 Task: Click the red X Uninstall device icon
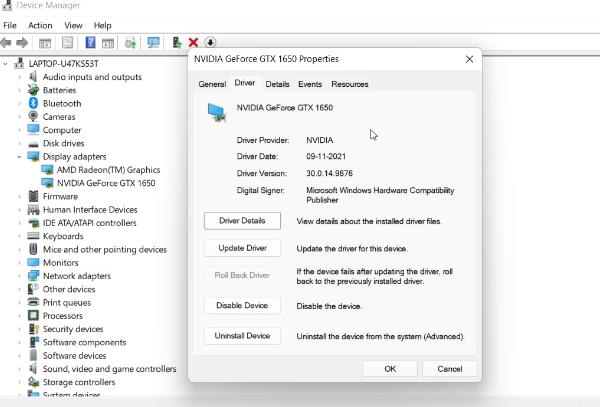coord(193,42)
